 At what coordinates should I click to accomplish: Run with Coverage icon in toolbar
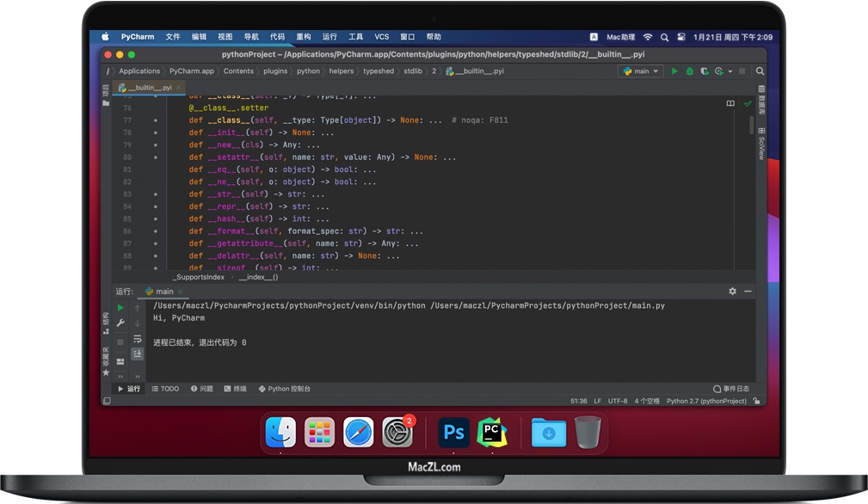pyautogui.click(x=703, y=72)
